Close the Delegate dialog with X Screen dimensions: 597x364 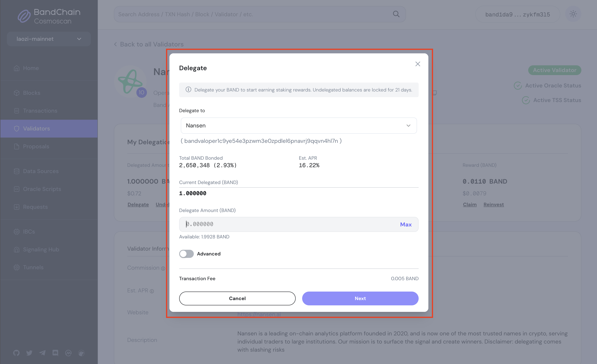click(417, 64)
